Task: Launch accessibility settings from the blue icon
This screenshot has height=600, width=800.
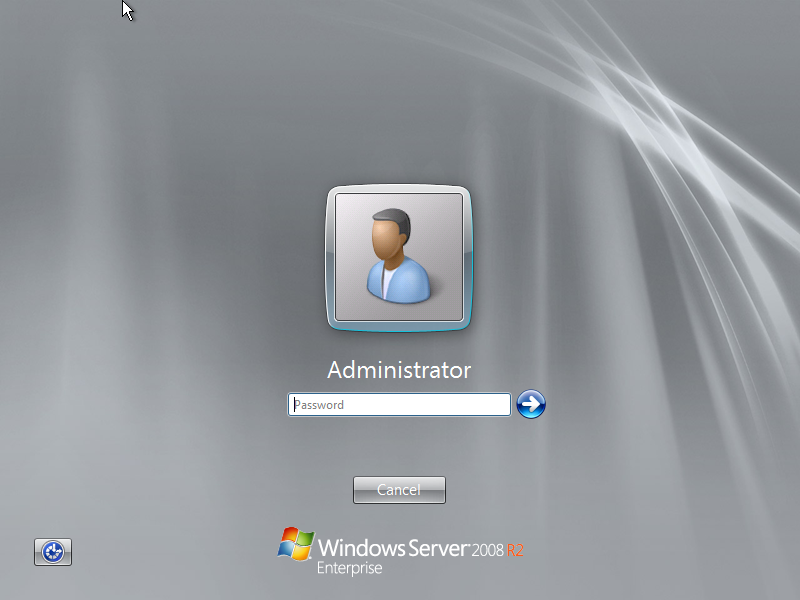Action: pos(53,551)
